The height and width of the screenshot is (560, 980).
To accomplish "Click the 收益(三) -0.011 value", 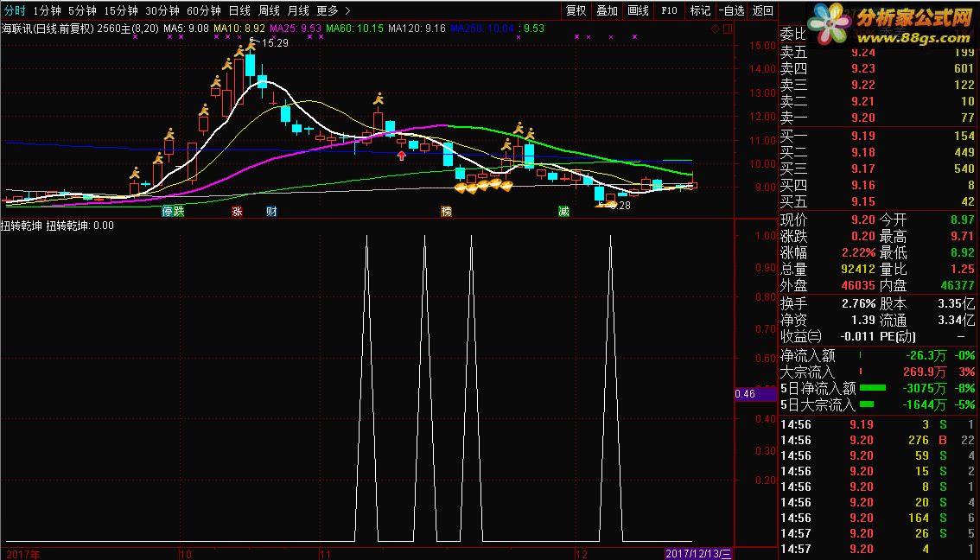I will click(x=857, y=336).
